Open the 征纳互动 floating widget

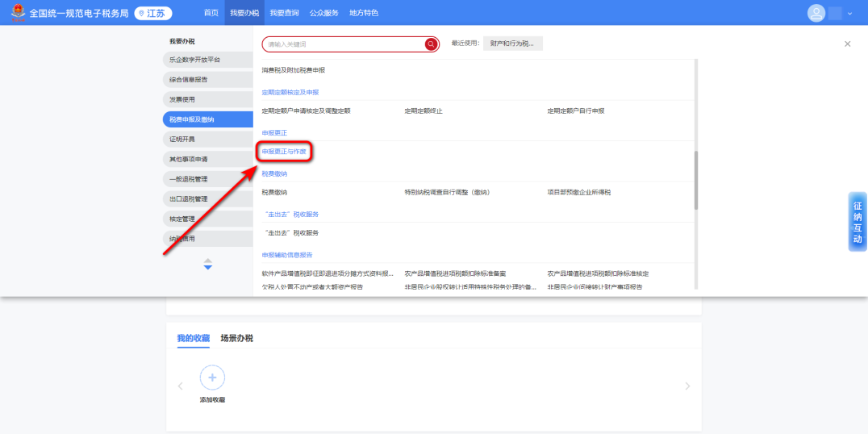pyautogui.click(x=857, y=222)
